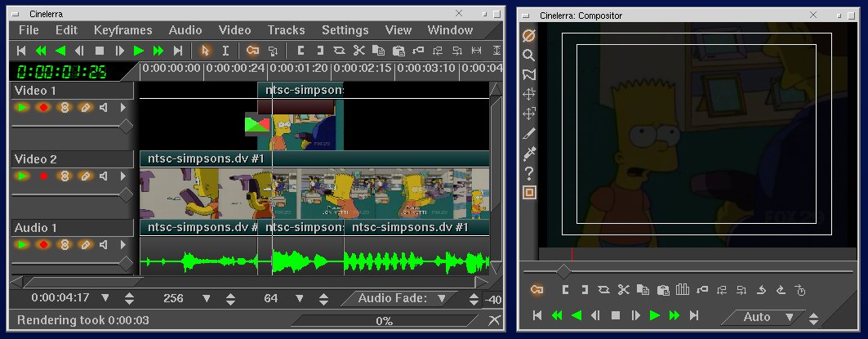Screen dimensions: 868x339
Task: Choose the eyedropper tool in Compositor
Action: point(529,153)
